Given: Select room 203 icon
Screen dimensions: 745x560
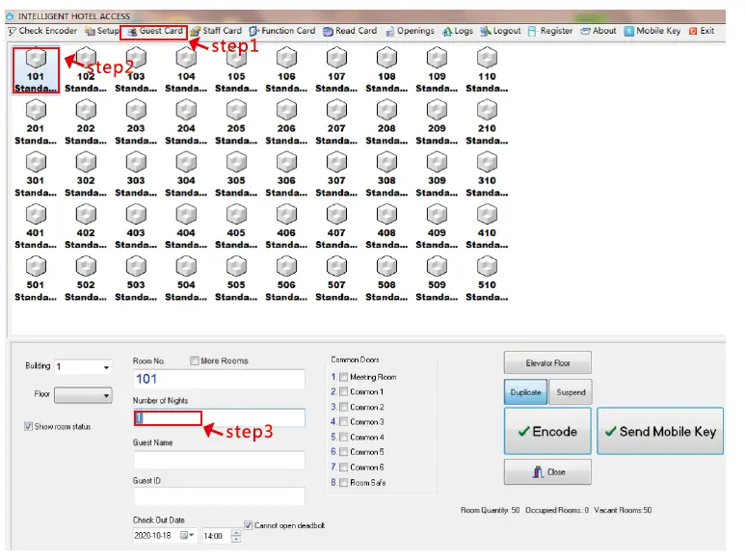Looking at the screenshot, I should [136, 111].
